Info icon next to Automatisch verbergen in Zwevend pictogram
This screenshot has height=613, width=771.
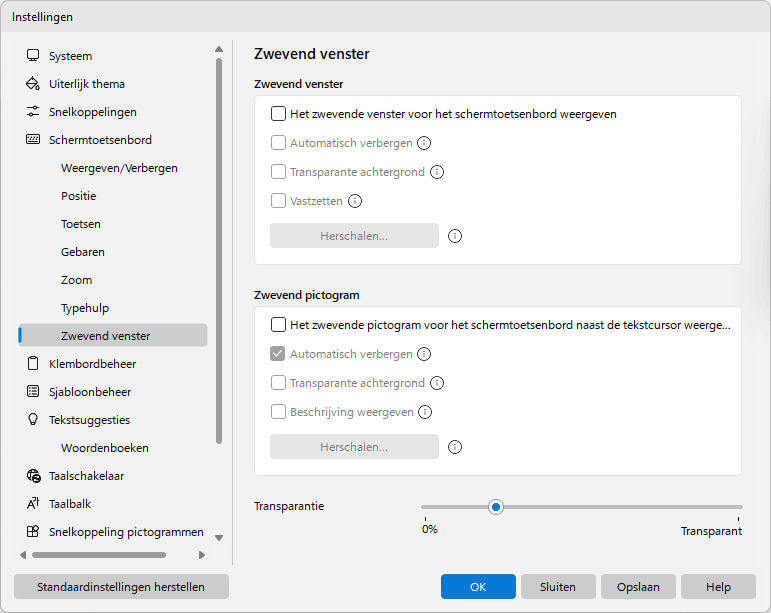click(424, 354)
